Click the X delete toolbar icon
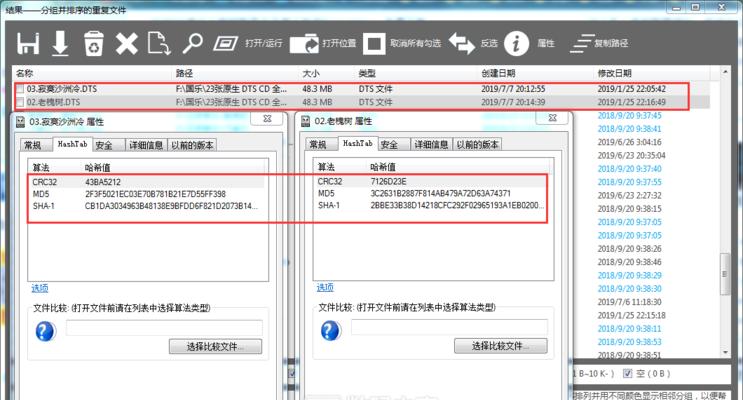 pos(127,44)
